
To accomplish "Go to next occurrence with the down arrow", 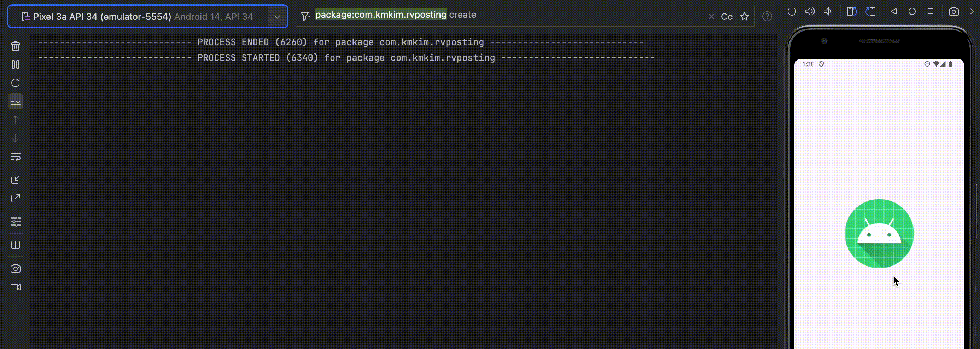I will (x=16, y=138).
